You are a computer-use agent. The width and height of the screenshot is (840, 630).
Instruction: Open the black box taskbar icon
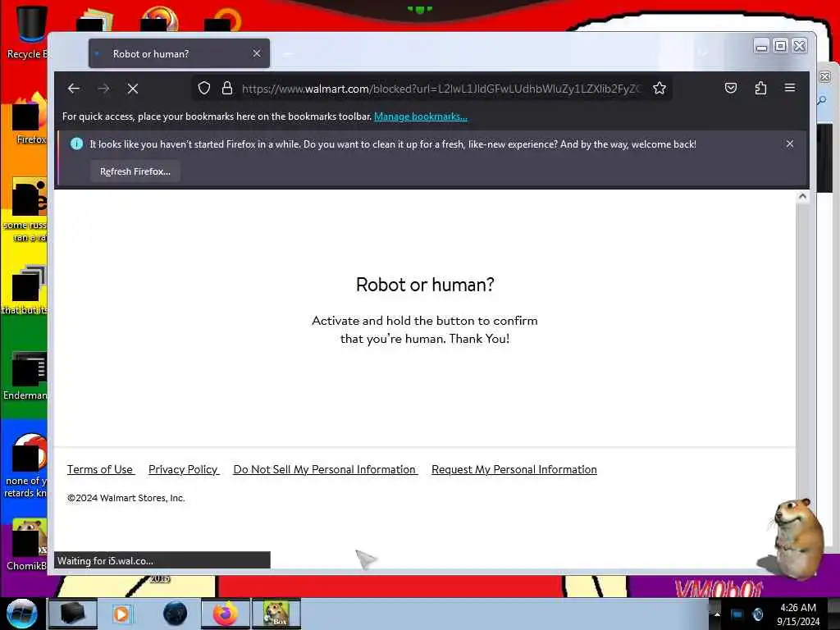pos(72,614)
